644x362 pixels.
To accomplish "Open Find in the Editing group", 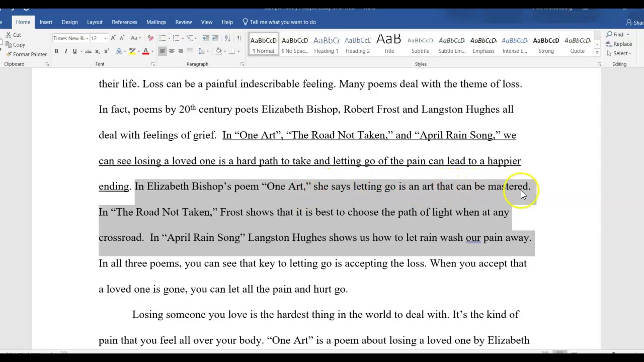I will (617, 35).
